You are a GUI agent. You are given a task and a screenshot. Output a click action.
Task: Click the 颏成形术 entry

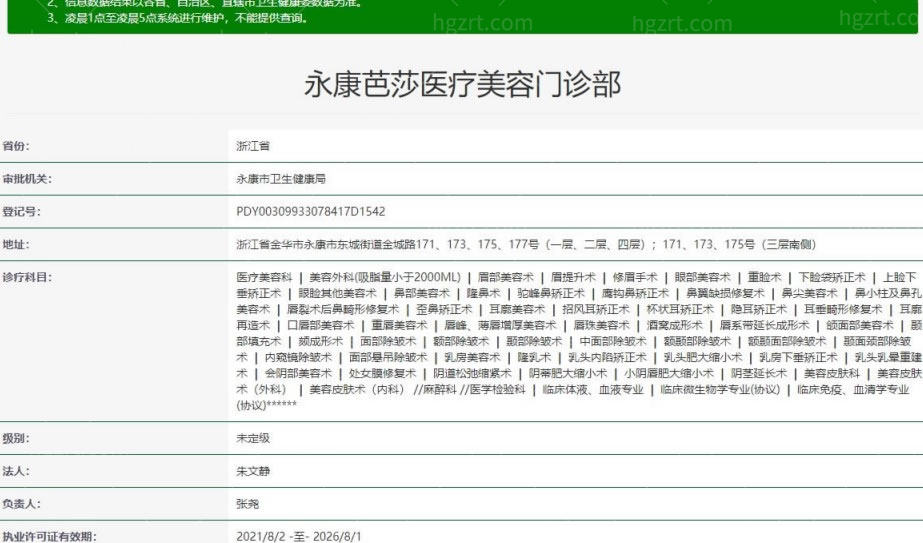[320, 342]
